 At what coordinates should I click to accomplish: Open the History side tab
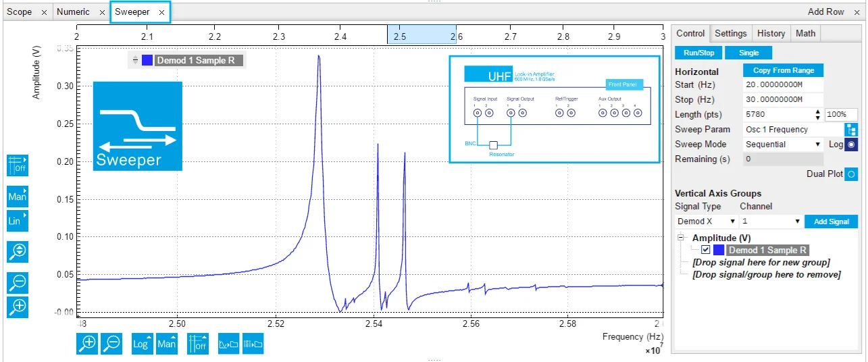(771, 34)
